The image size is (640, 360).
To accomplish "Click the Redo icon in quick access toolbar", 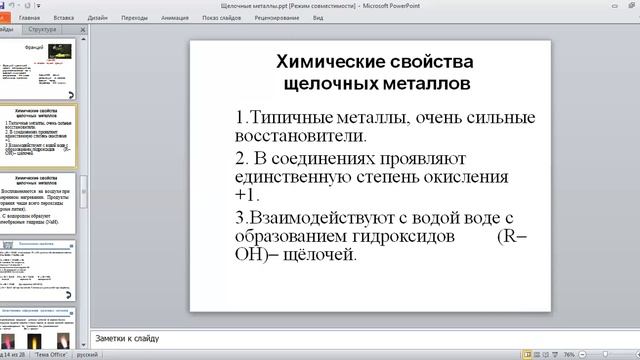I will pos(27,5).
